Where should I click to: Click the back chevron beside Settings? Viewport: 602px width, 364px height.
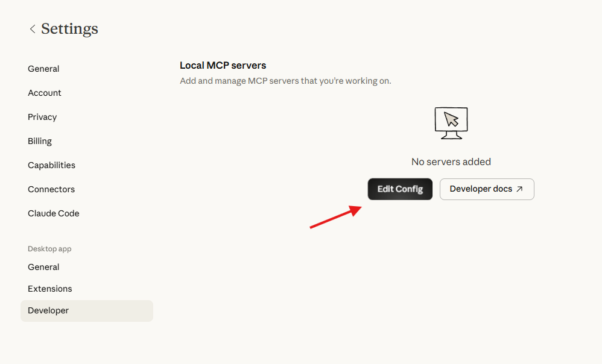pyautogui.click(x=33, y=28)
